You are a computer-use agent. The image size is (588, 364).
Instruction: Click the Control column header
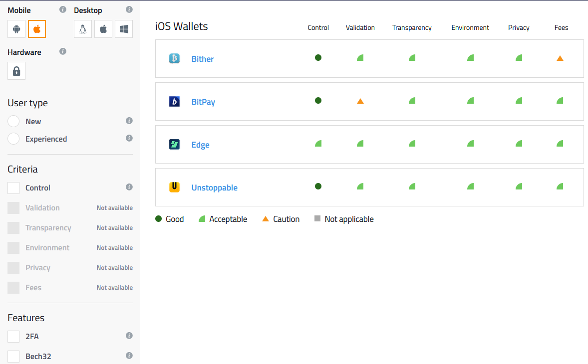click(318, 28)
